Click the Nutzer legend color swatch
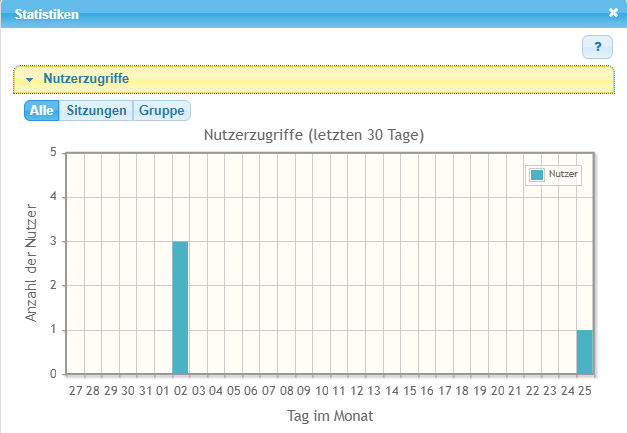This screenshot has height=433, width=627. click(x=537, y=175)
